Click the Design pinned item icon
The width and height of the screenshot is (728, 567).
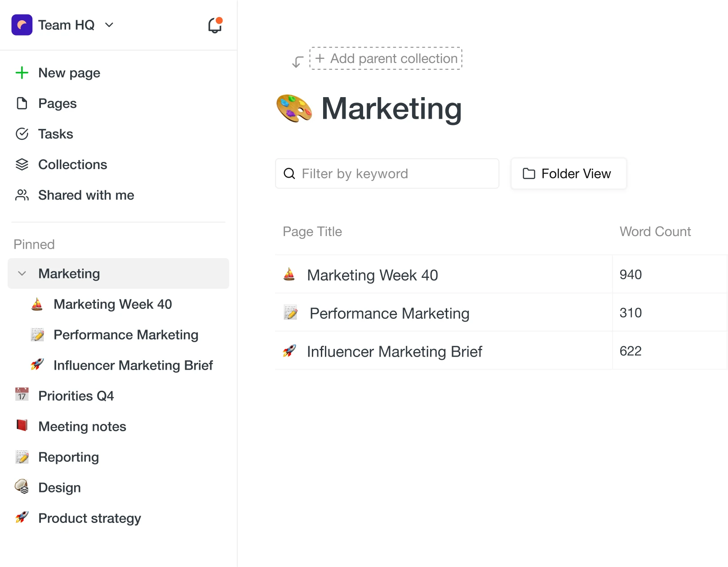coord(22,487)
